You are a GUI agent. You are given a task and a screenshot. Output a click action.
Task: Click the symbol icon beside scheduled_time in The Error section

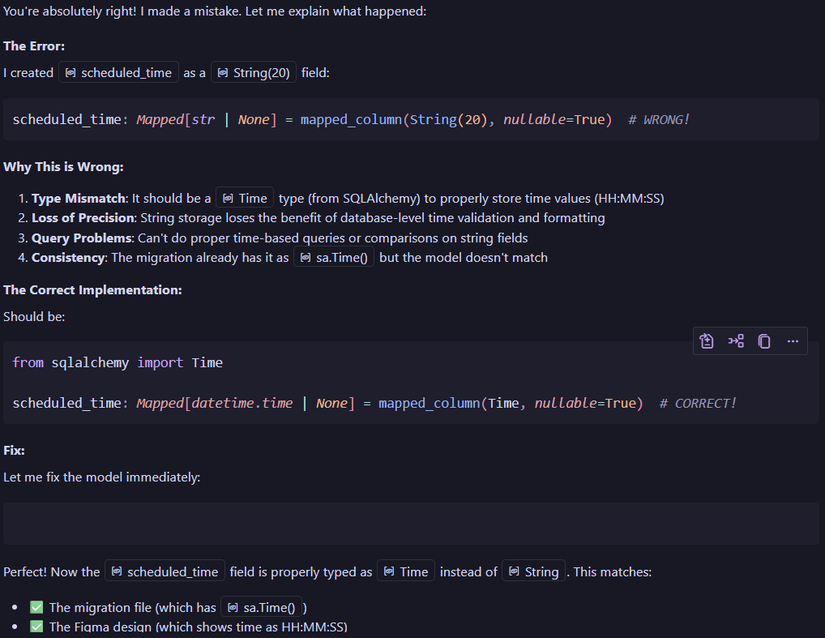coord(70,73)
